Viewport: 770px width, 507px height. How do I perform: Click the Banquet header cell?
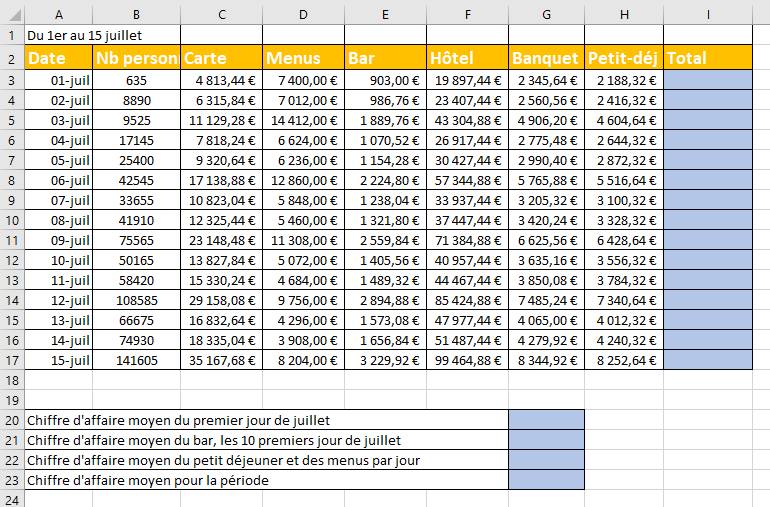tap(546, 58)
